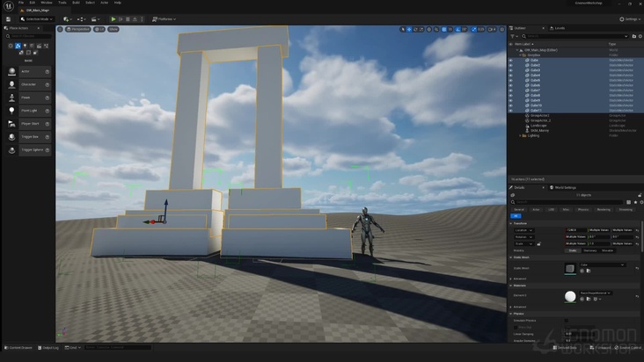Viewport: 644px width, 362px height.
Task: Open the Tools menu
Action: coord(62,3)
